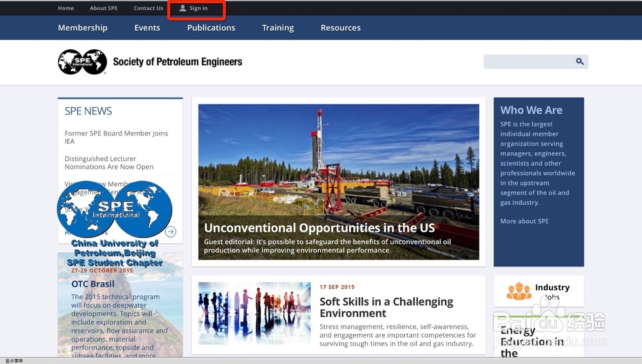Click the Industry Jobs people icon
Screen dimensions: 642x364
(519, 291)
